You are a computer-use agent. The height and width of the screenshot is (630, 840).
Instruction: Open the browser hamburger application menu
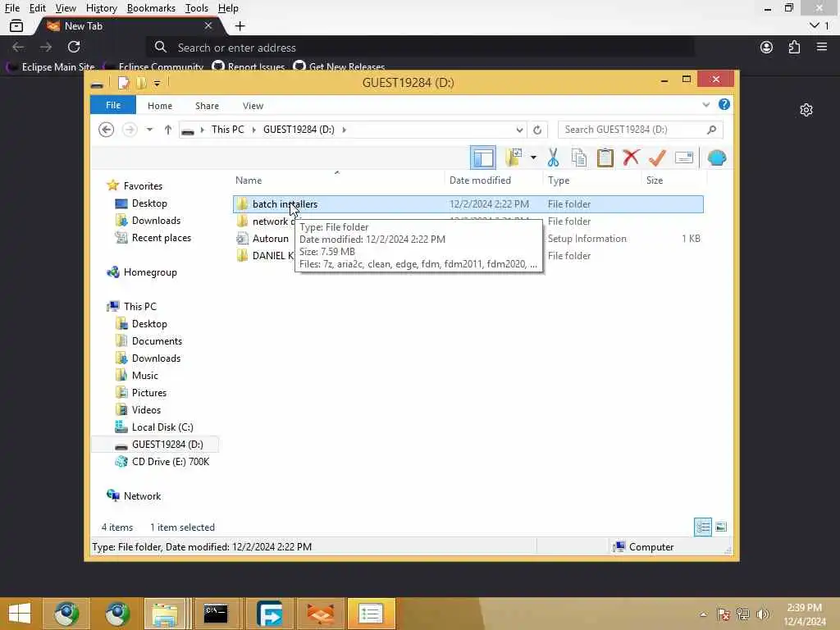[822, 47]
